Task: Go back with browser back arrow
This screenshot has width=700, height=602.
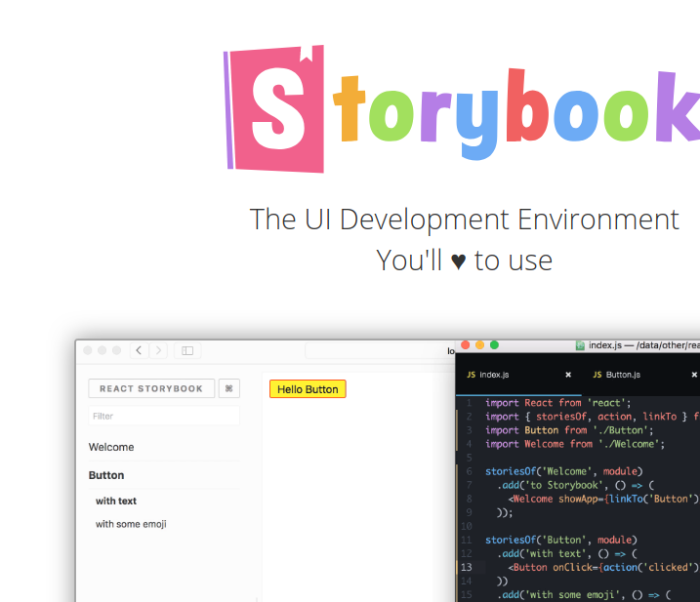Action: [x=139, y=350]
